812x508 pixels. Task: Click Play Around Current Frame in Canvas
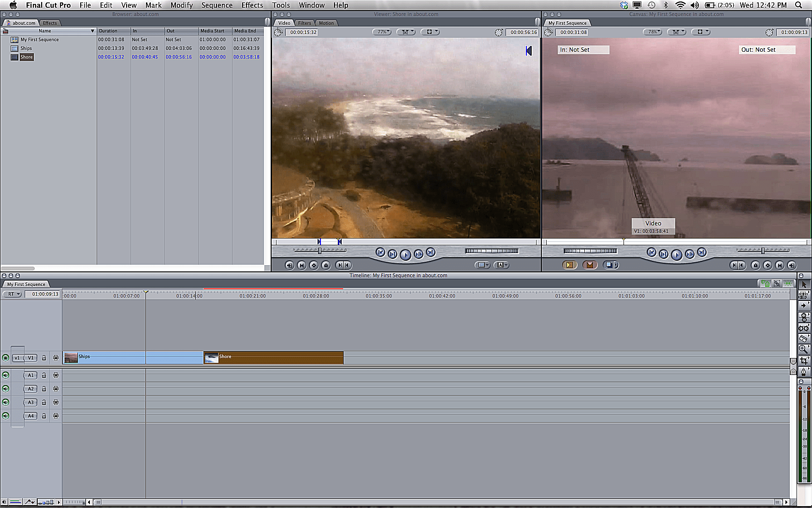[x=690, y=254]
